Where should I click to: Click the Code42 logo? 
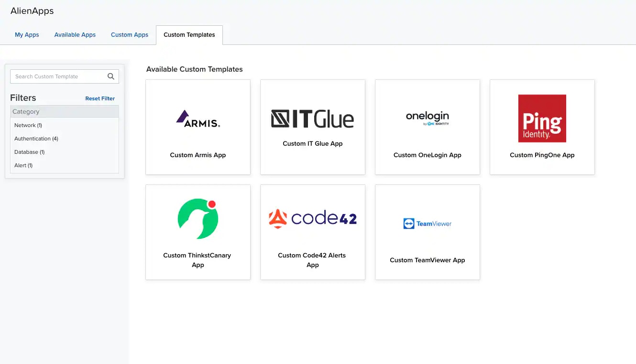point(313,219)
